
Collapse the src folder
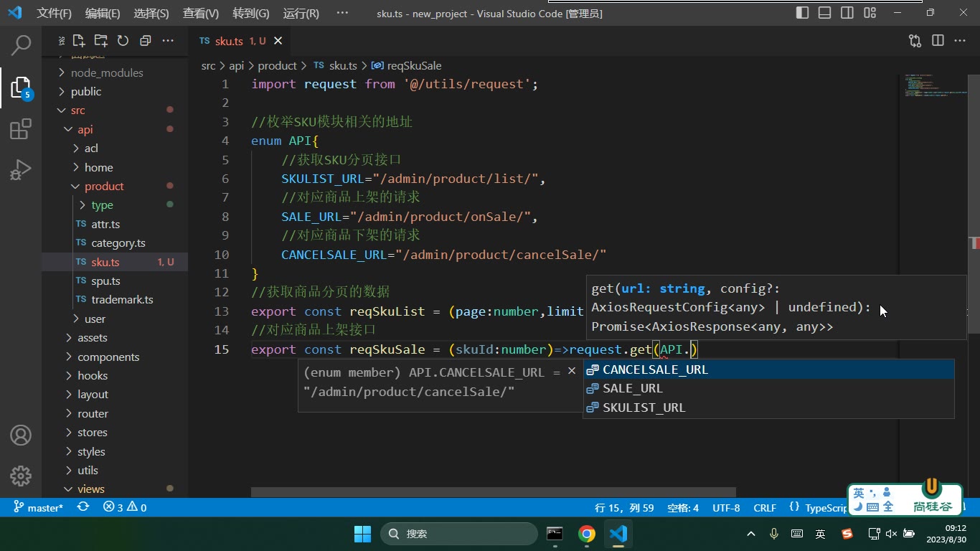click(x=115, y=110)
